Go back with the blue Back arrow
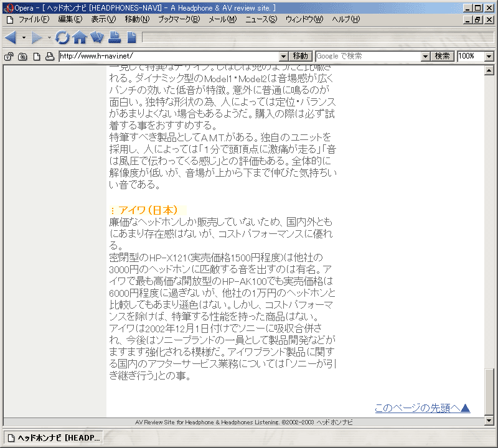This screenshot has height=448, width=498. click(11, 37)
